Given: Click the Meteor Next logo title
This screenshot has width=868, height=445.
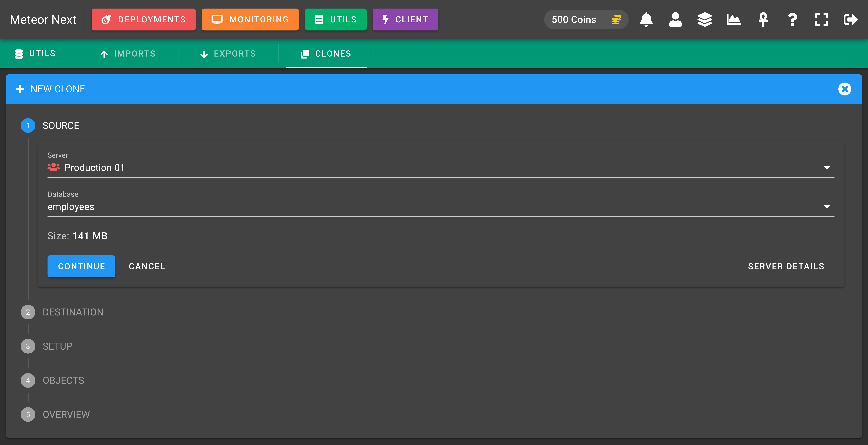Looking at the screenshot, I should point(43,20).
